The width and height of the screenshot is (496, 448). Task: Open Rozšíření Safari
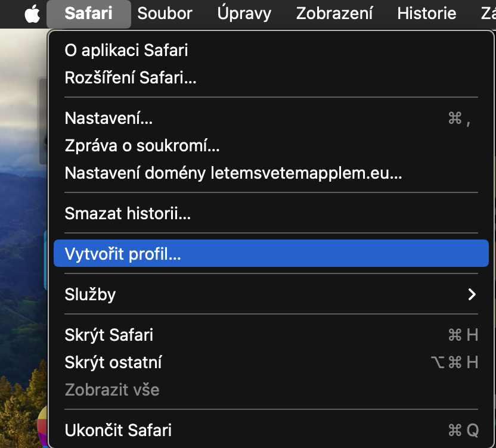[x=131, y=77]
